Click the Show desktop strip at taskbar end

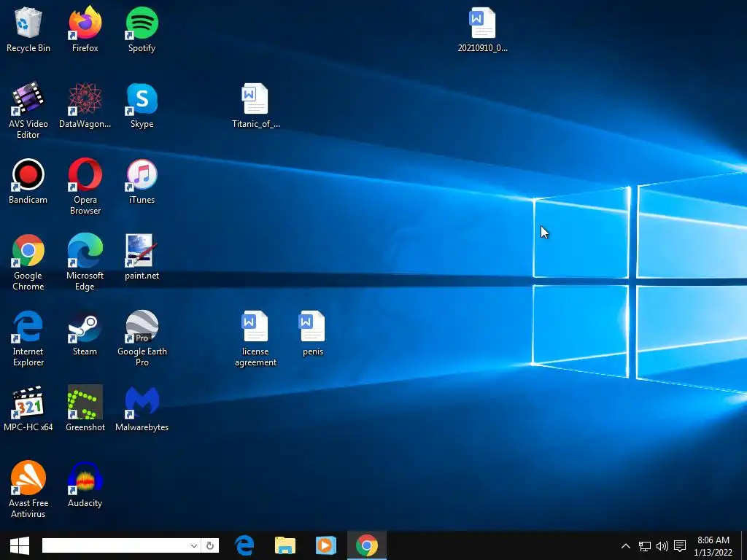pyautogui.click(x=744, y=545)
